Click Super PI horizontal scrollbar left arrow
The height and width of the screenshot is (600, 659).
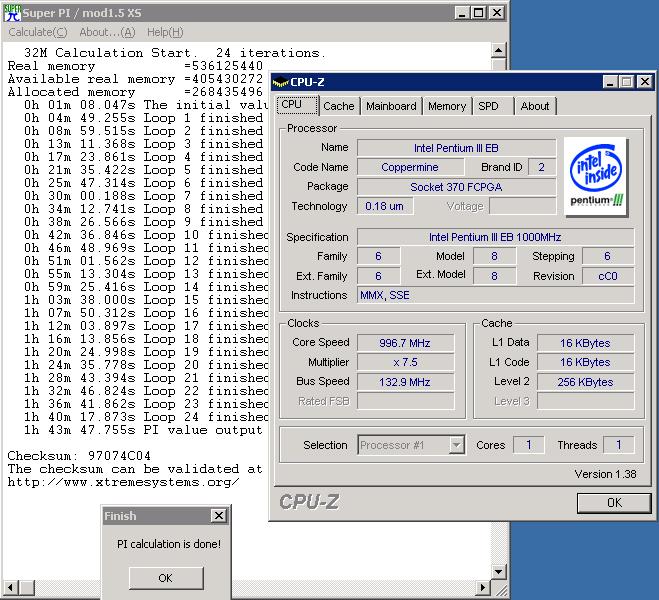[x=11, y=587]
